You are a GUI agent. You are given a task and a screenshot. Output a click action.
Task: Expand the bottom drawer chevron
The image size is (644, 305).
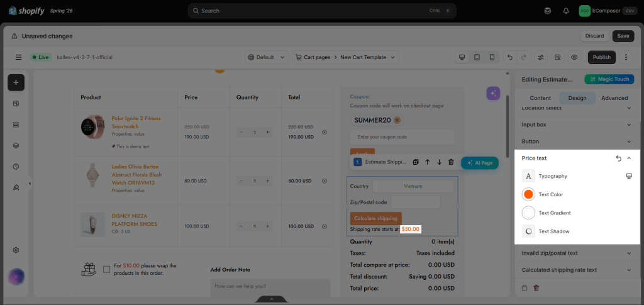point(272,299)
